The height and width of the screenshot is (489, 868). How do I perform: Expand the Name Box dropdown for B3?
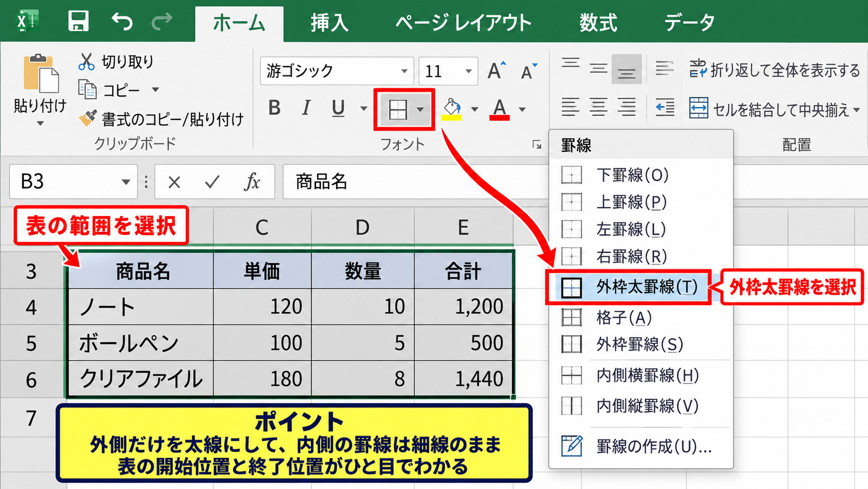126,182
